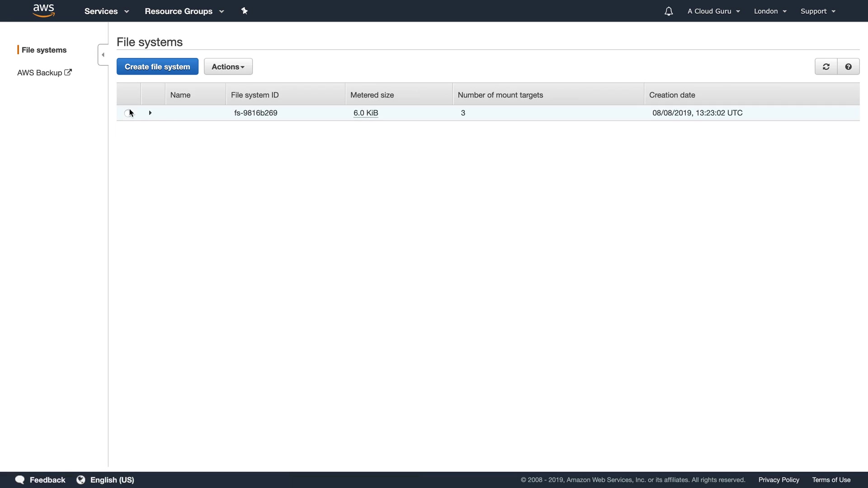Open the Resource Groups menu
Image resolution: width=868 pixels, height=488 pixels.
(184, 11)
